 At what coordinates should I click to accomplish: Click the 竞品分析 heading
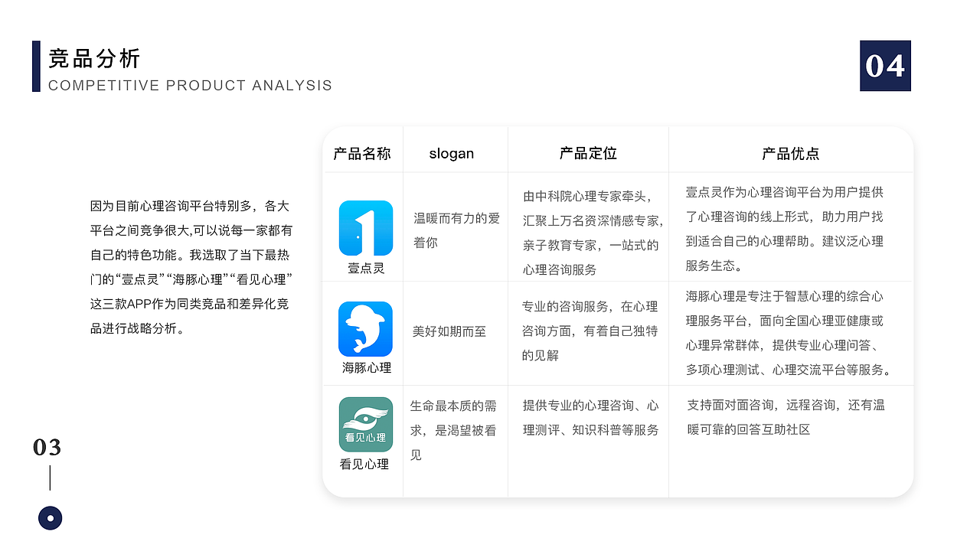point(95,59)
